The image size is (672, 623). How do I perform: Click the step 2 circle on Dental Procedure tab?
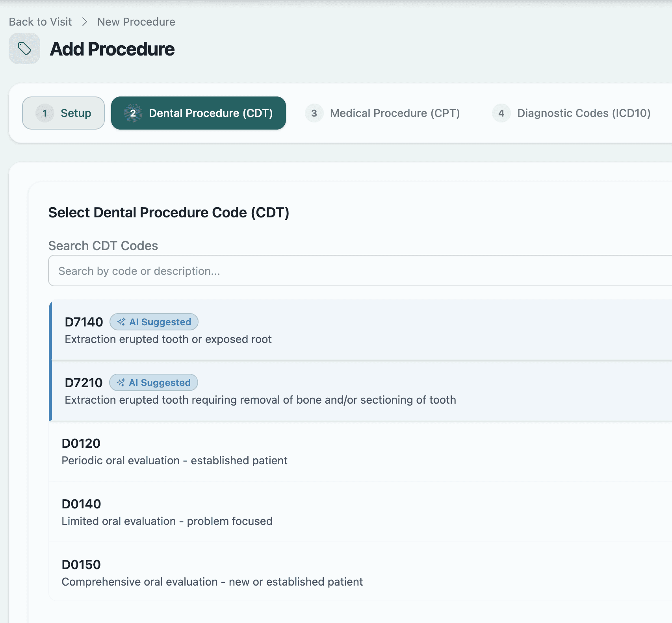tap(133, 113)
